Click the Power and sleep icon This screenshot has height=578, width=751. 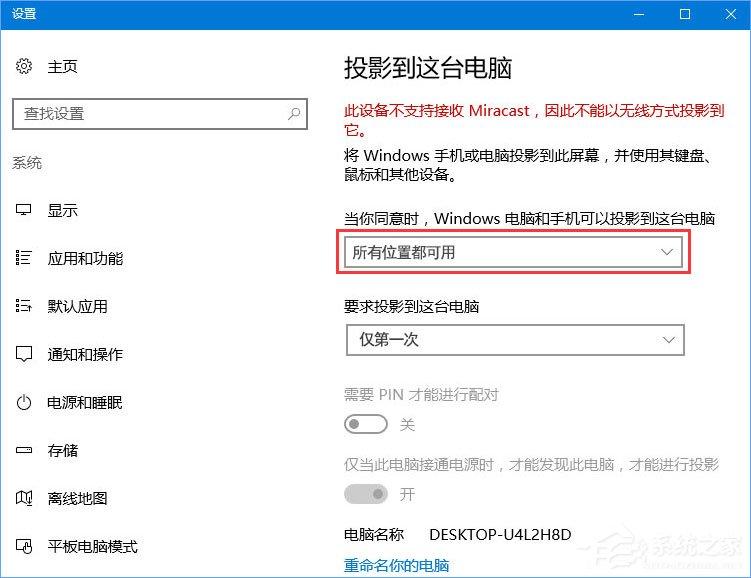[x=24, y=402]
